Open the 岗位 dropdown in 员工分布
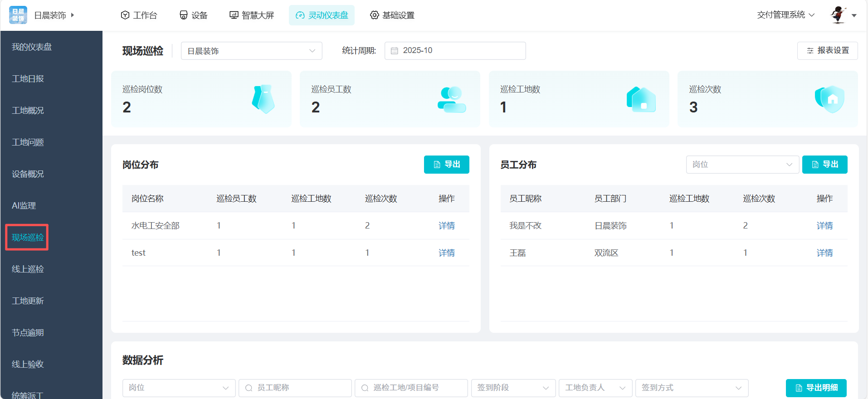868x399 pixels. [x=742, y=165]
